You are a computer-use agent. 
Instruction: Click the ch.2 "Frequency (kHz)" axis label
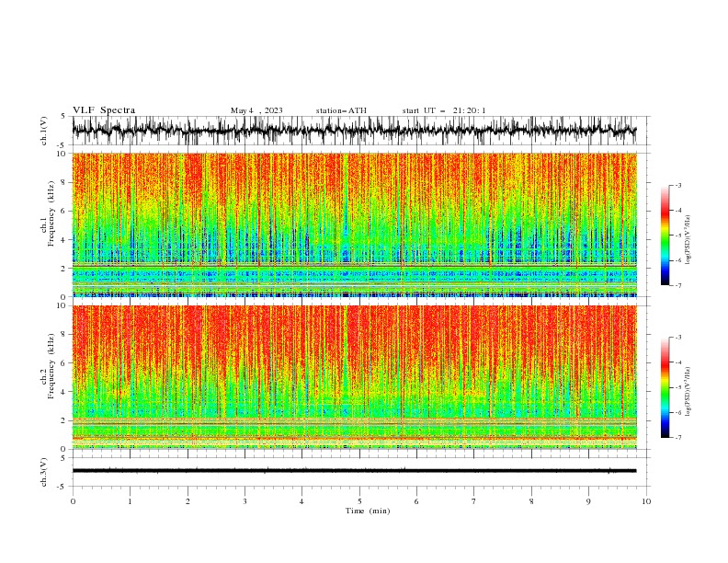pos(51,366)
